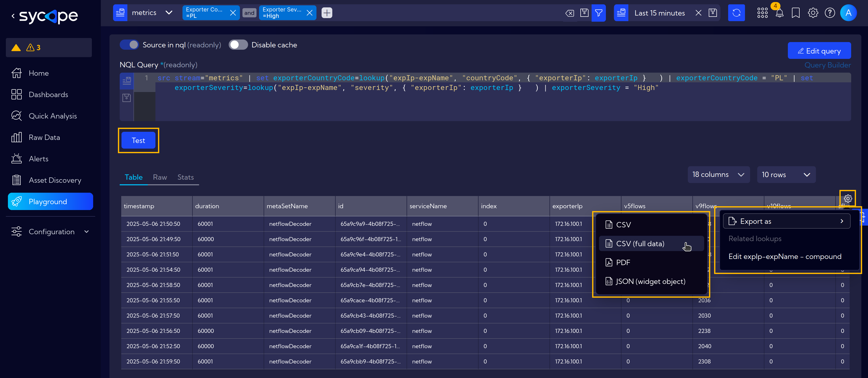Click the serviceName column header

pos(442,206)
